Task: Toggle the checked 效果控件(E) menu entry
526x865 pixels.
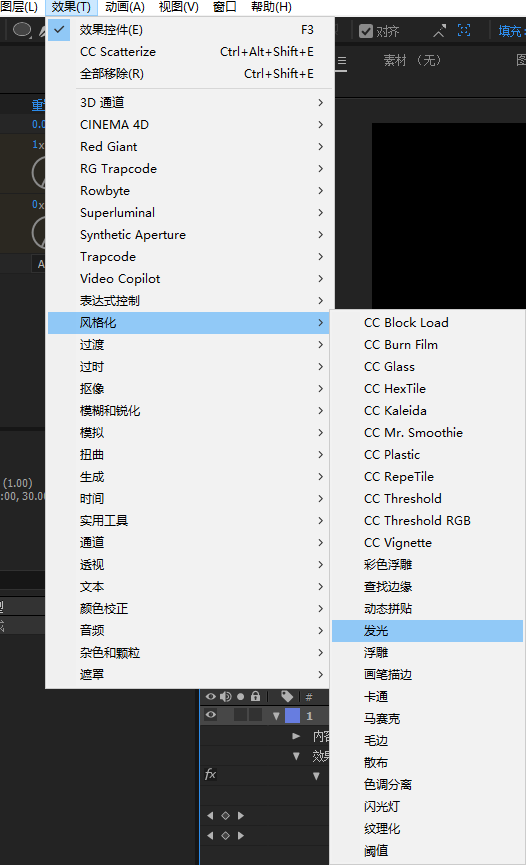Action: pos(191,30)
